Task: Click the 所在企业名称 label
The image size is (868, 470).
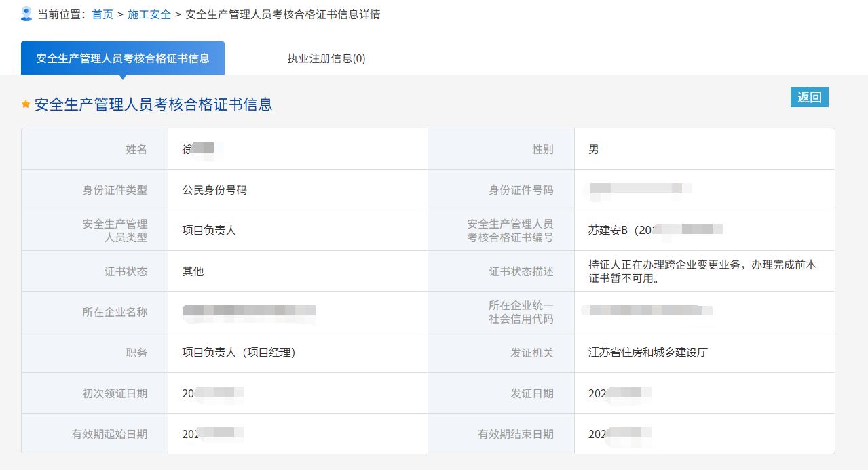Action: pos(115,312)
